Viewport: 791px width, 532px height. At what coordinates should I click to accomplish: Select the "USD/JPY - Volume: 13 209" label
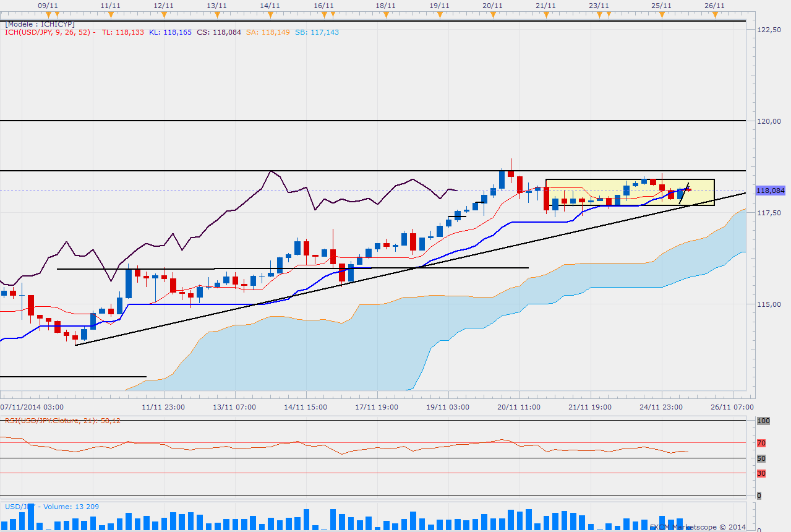(51, 507)
